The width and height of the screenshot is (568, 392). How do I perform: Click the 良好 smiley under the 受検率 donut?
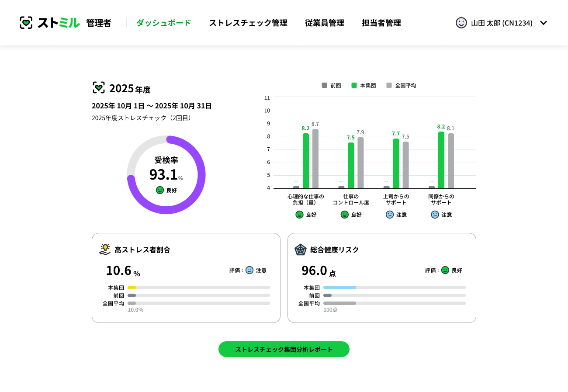tap(159, 190)
